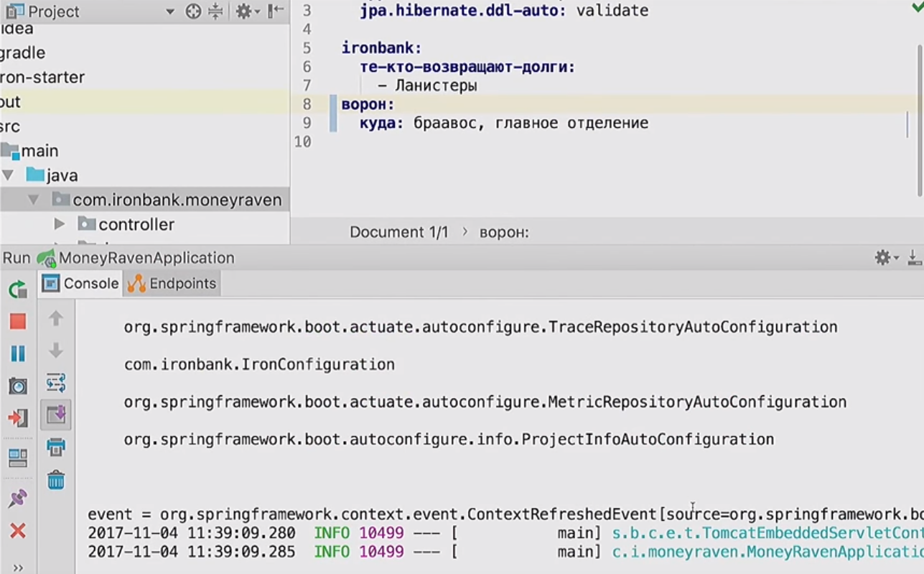Click the green inspection checkmark in editor
924x574 pixels.
coord(917,7)
